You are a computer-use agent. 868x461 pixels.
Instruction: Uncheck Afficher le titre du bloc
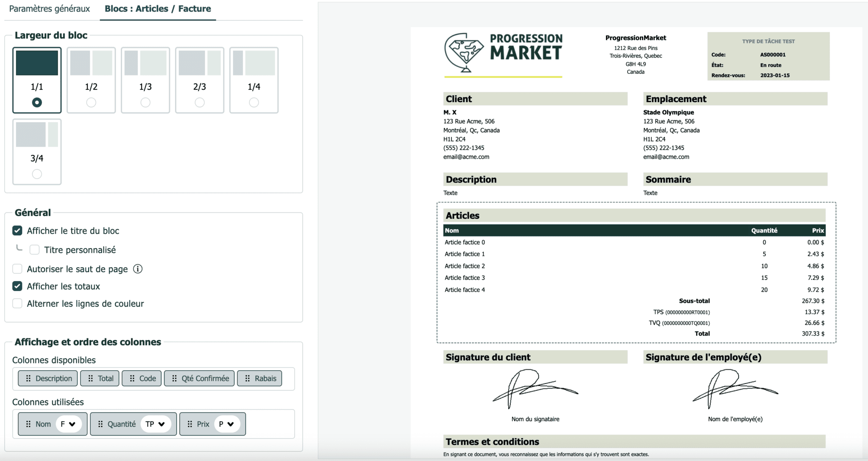[17, 231]
